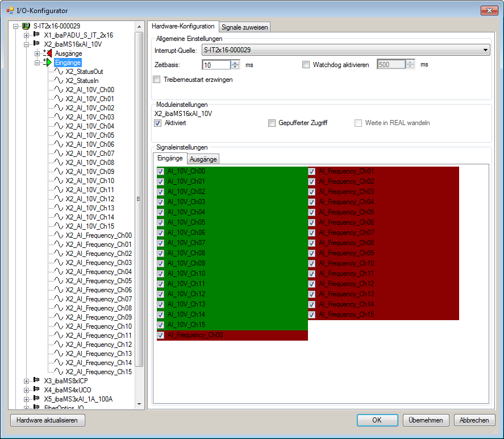Click the tree panel vertical scrollbar
The width and height of the screenshot is (504, 439).
coord(139,199)
